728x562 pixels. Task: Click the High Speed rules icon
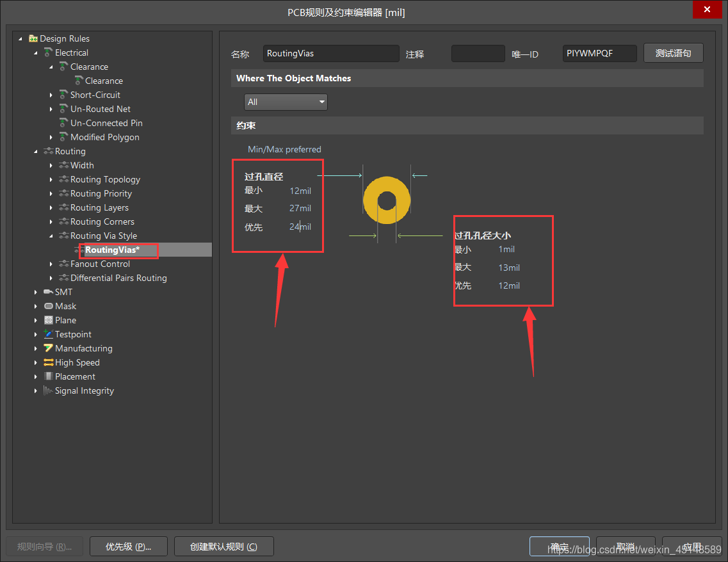49,362
